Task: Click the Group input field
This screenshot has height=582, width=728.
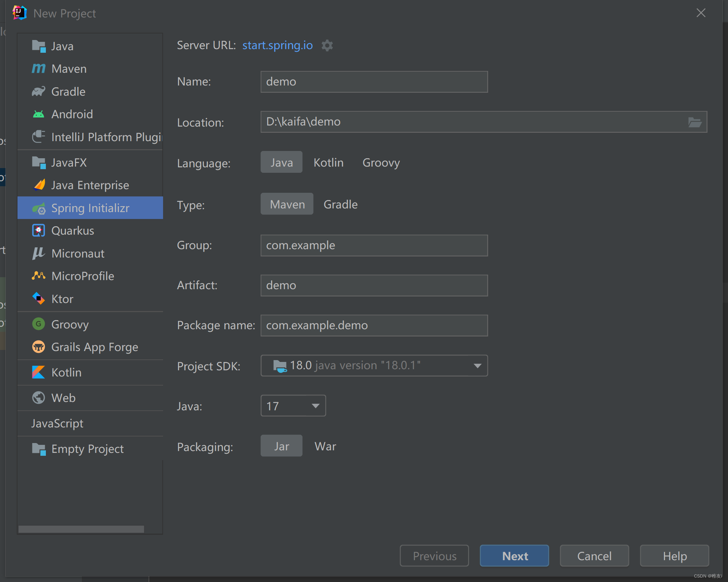Action: tap(374, 246)
